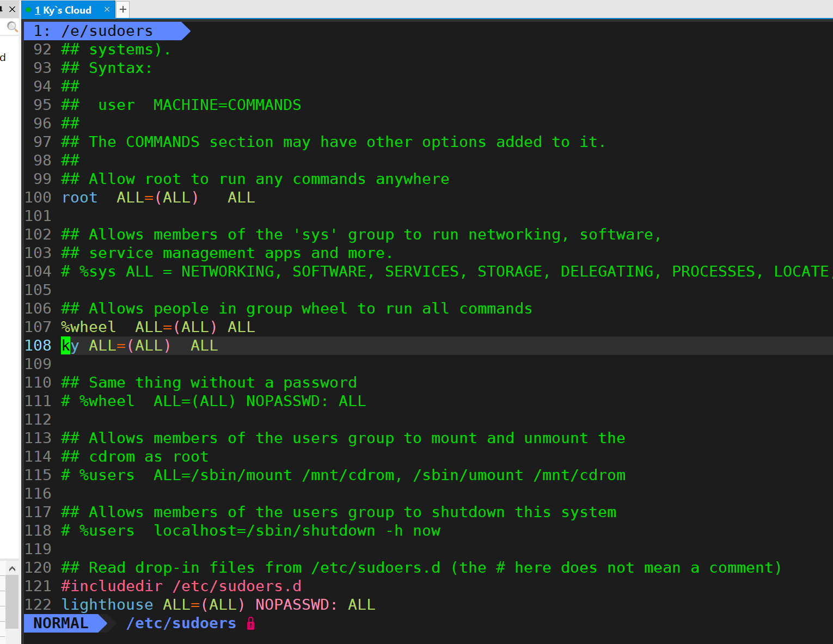Click the /etc/sudoers filename in statusline

181,623
